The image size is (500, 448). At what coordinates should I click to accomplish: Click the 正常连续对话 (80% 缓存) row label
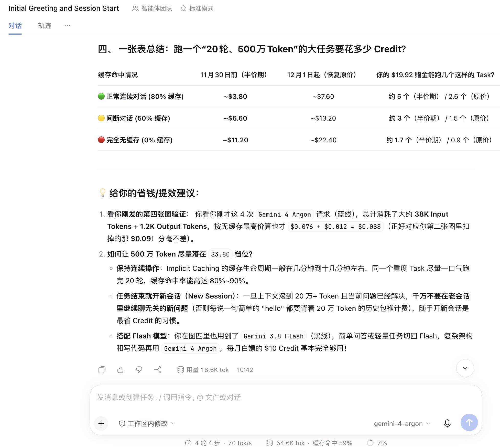[x=145, y=97]
